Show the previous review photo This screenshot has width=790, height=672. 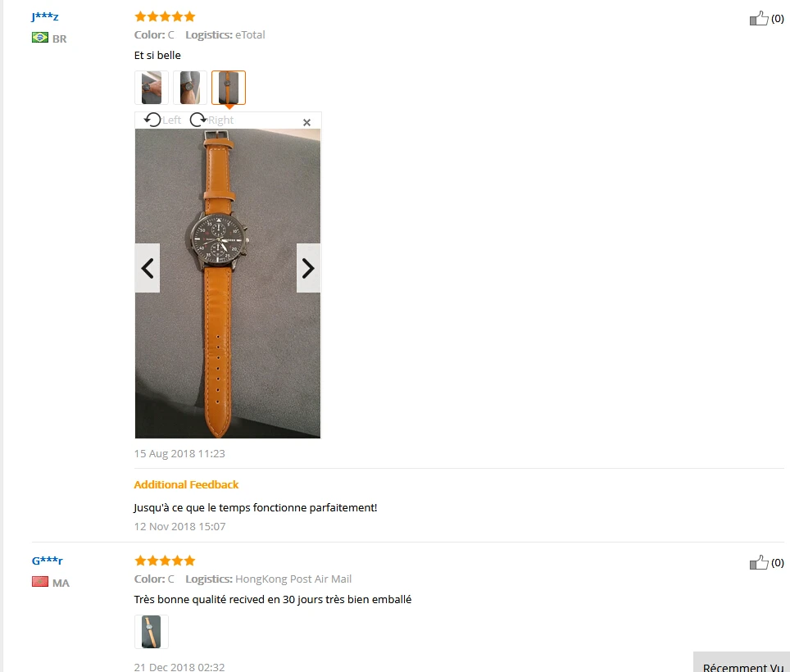coord(148,268)
